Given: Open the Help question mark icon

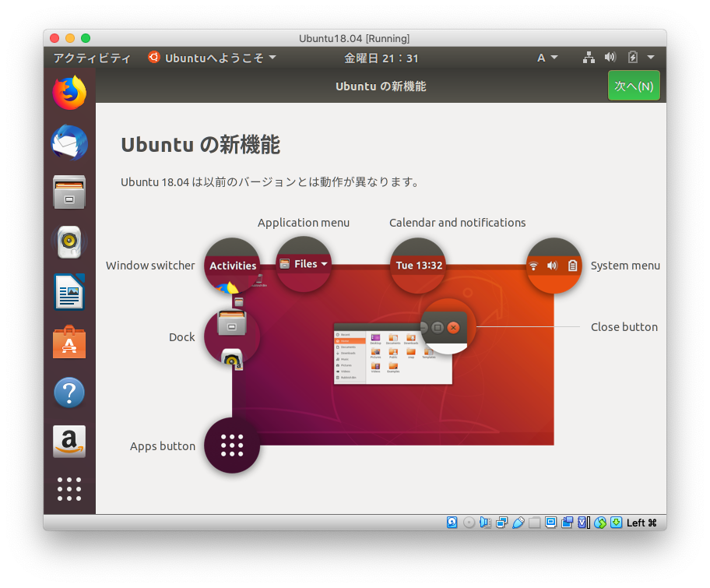Looking at the screenshot, I should (x=69, y=393).
